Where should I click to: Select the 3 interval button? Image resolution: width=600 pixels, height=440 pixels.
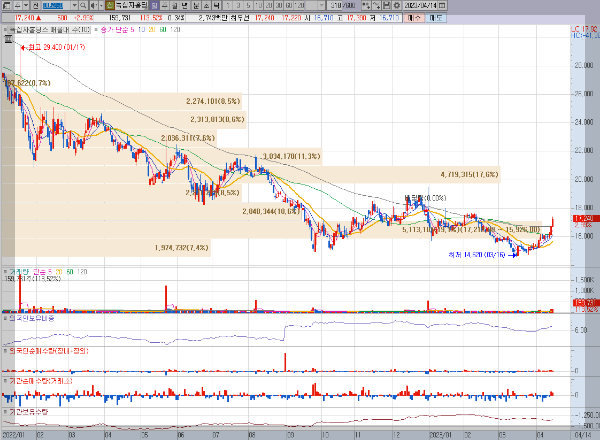coord(238,5)
